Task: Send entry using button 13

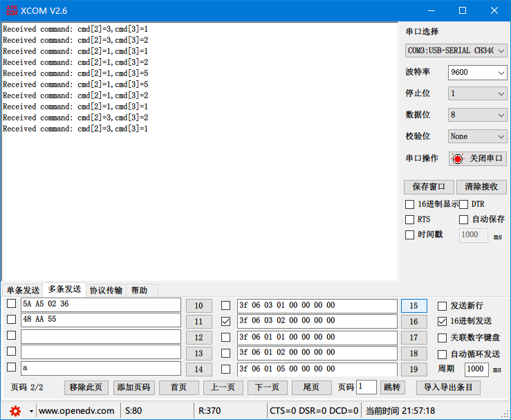Action: pyautogui.click(x=198, y=354)
